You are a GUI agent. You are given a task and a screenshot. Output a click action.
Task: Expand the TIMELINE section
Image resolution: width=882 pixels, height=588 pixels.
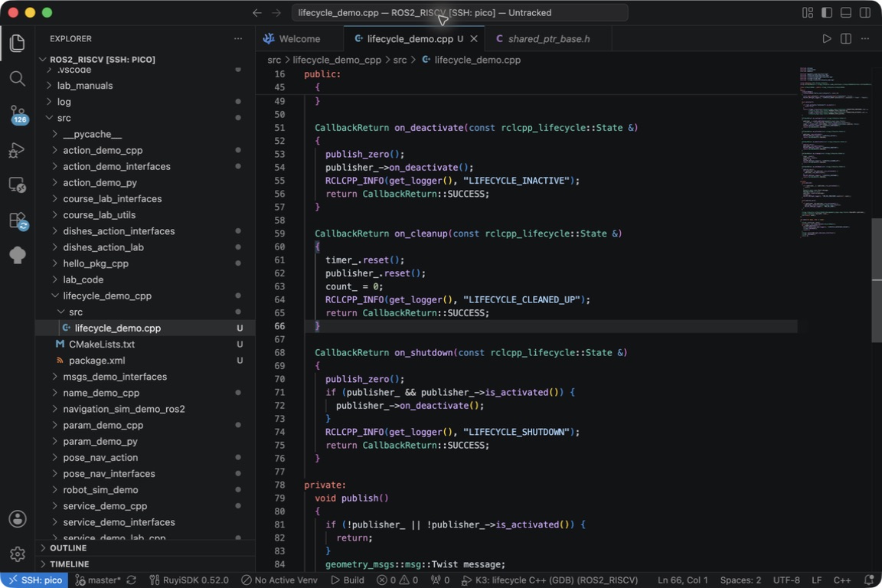point(145,563)
